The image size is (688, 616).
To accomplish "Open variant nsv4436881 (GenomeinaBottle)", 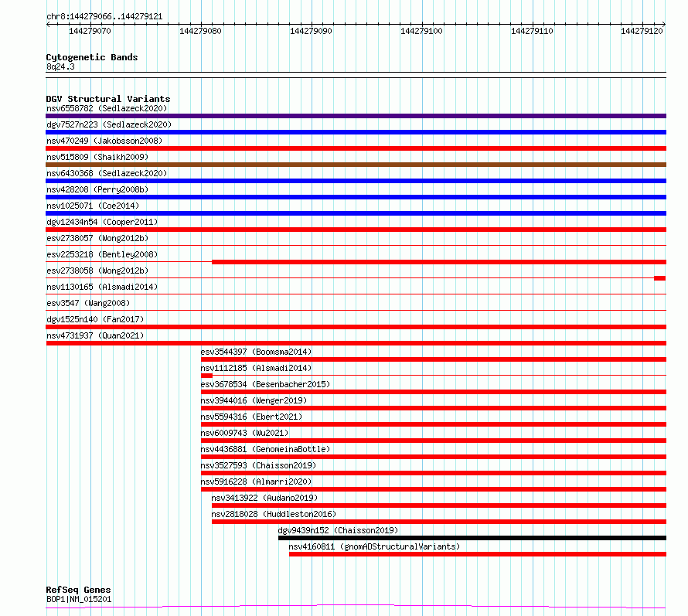I will (265, 449).
